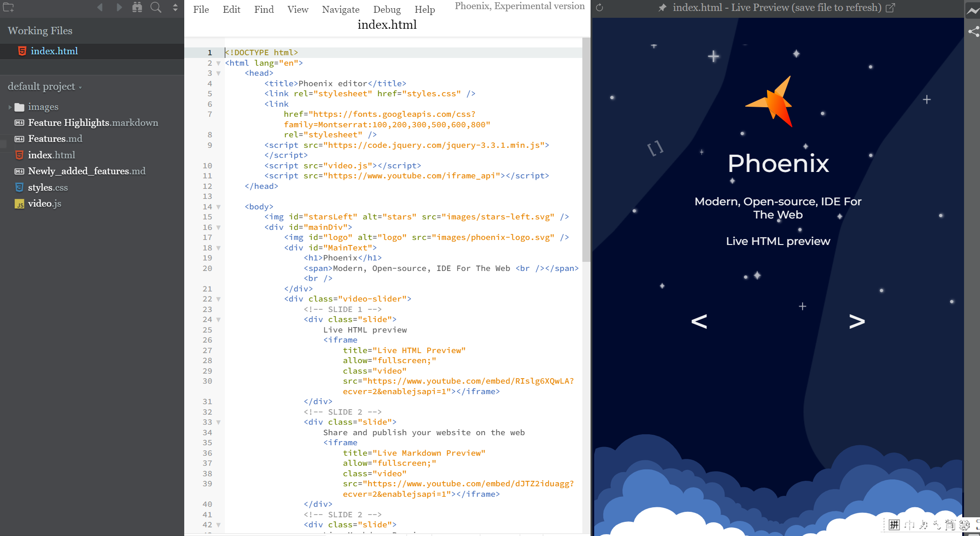Open the Debug menu

click(x=387, y=9)
